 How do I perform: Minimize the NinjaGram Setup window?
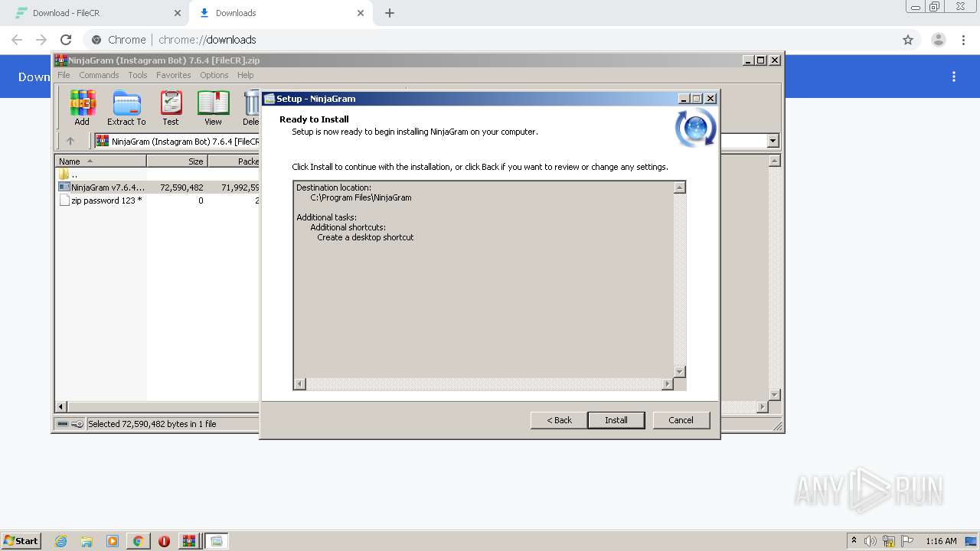coord(683,98)
